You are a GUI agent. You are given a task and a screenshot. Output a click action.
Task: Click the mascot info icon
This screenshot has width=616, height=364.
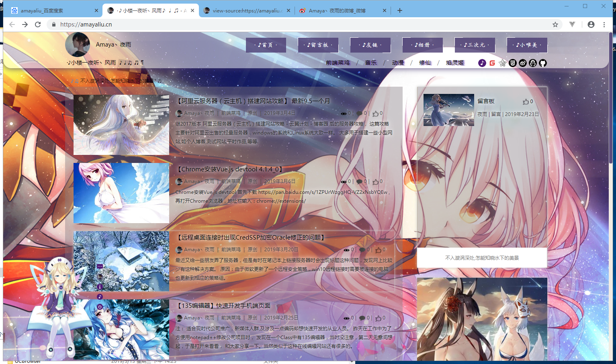click(100, 287)
